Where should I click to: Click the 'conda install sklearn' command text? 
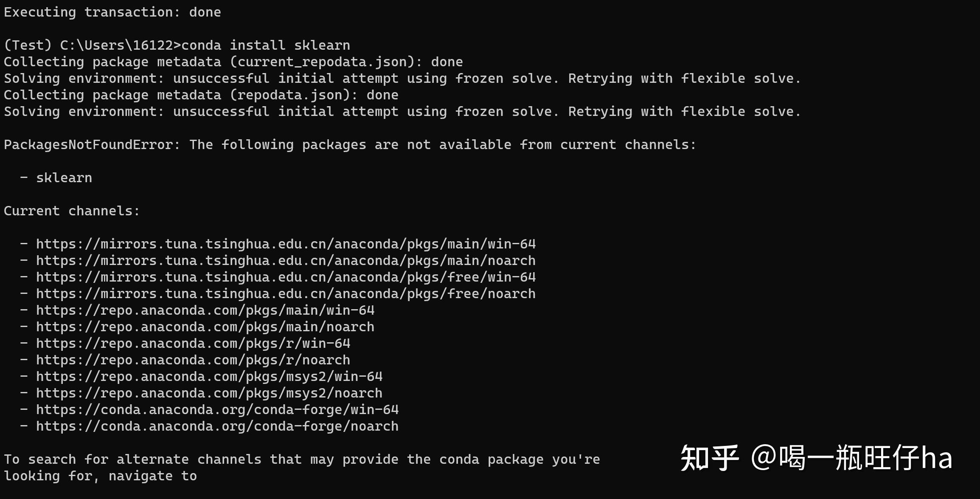pyautogui.click(x=266, y=45)
